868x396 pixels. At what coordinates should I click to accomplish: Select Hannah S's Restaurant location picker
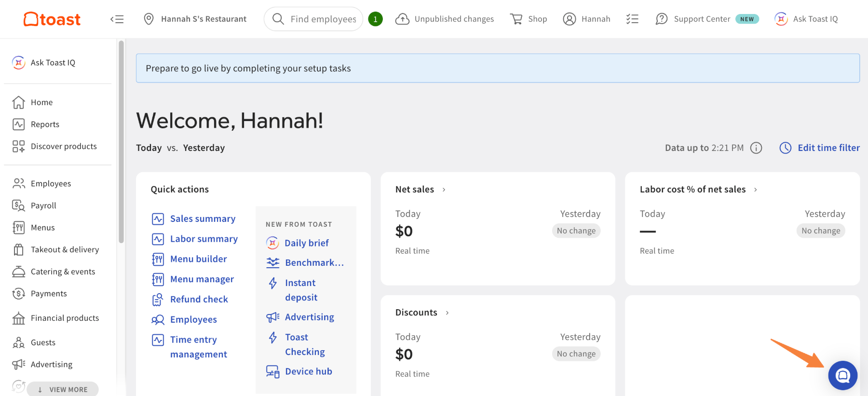click(195, 19)
